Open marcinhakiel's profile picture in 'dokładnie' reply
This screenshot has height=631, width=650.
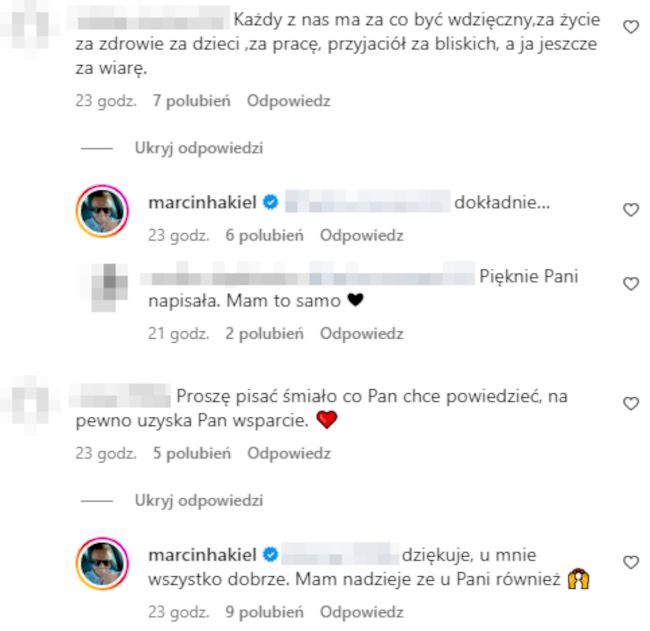point(102,211)
